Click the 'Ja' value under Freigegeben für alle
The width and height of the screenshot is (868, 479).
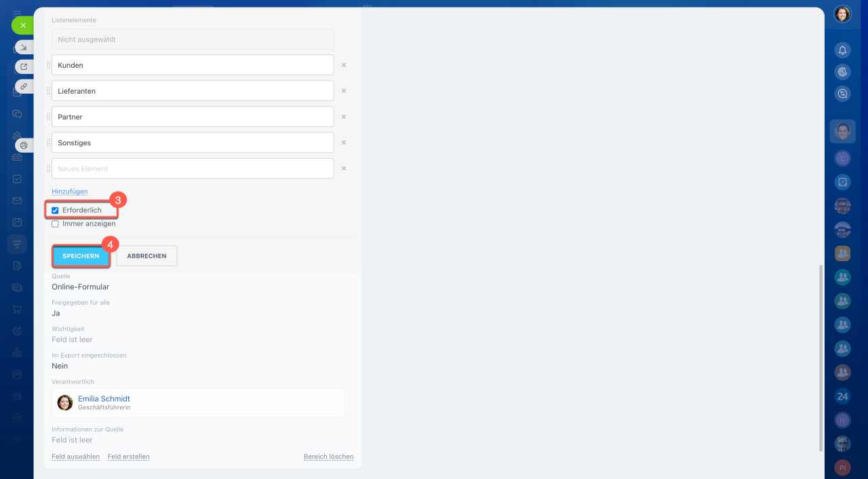56,313
